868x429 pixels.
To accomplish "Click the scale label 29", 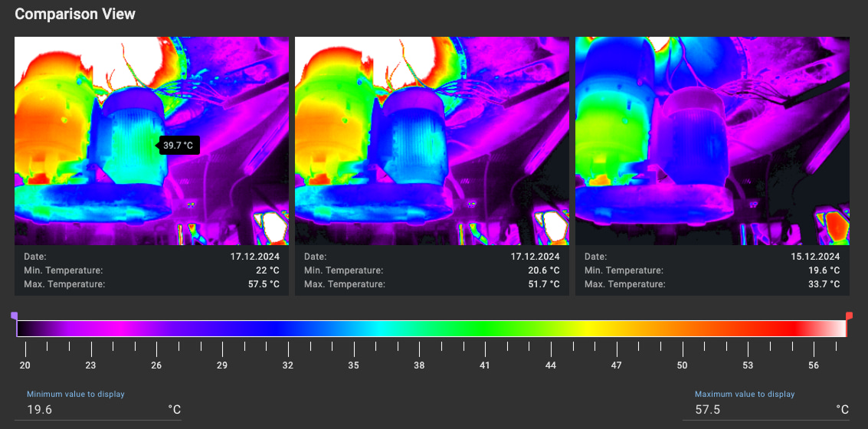I will 222,366.
